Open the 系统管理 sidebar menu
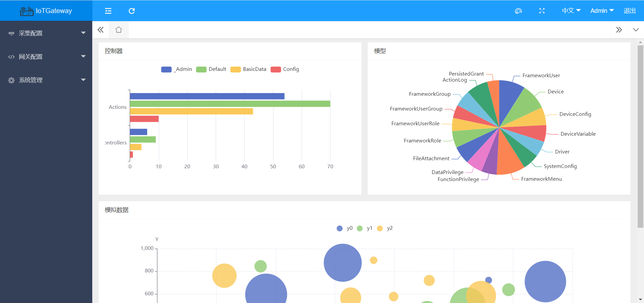This screenshot has height=303, width=644. [46, 80]
